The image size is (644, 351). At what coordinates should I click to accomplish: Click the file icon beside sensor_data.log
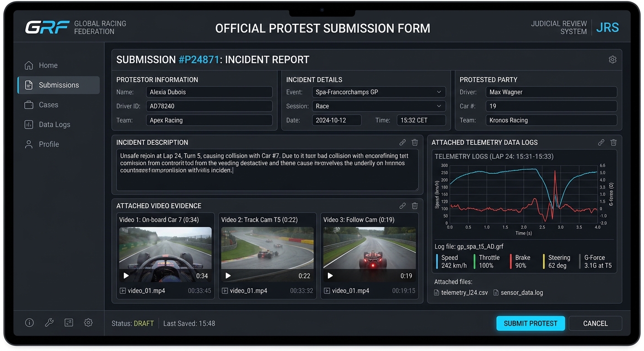[x=496, y=292]
